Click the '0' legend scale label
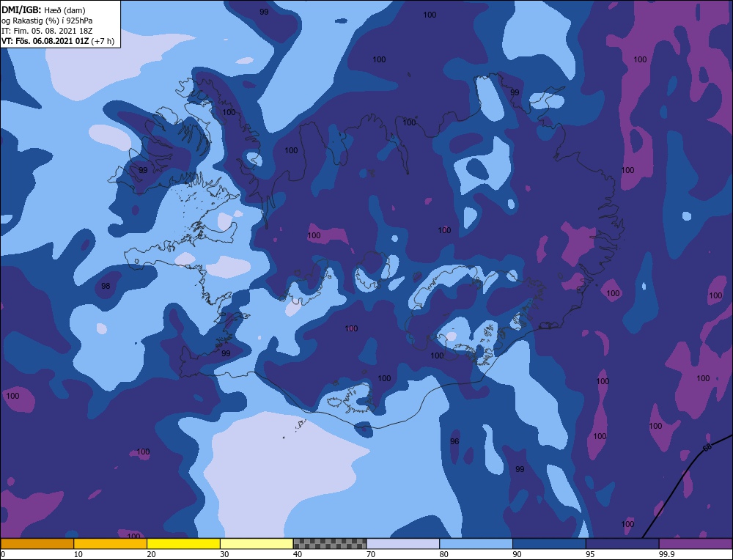 pos(3,554)
